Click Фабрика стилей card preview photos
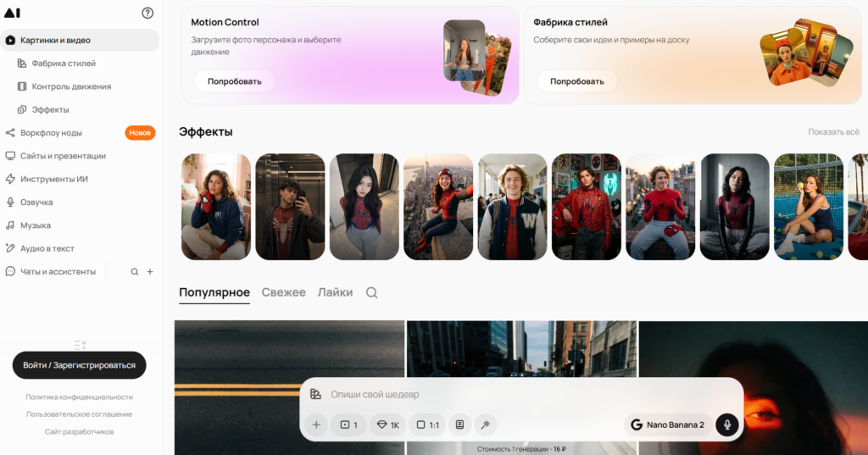The image size is (868, 455). coord(806,53)
